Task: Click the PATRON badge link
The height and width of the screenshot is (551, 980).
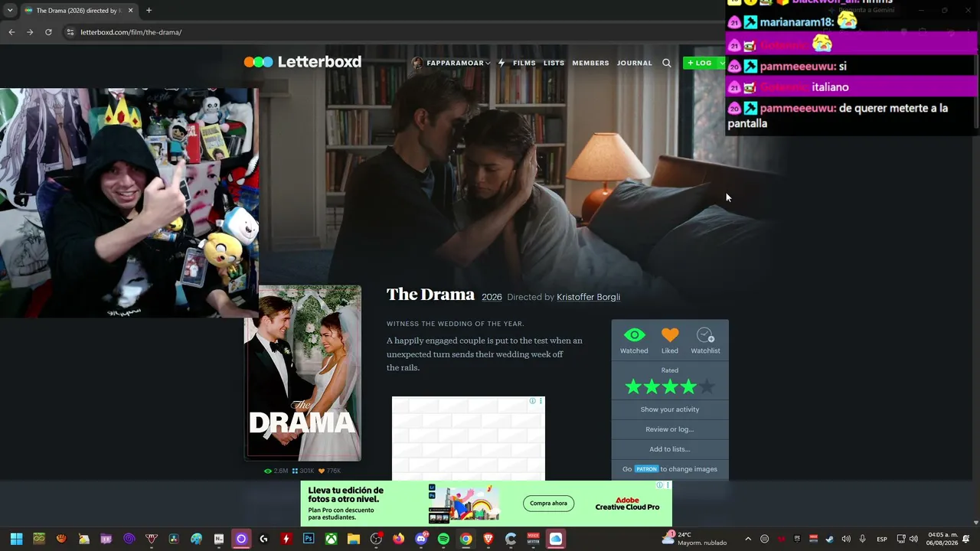Action: [646, 469]
